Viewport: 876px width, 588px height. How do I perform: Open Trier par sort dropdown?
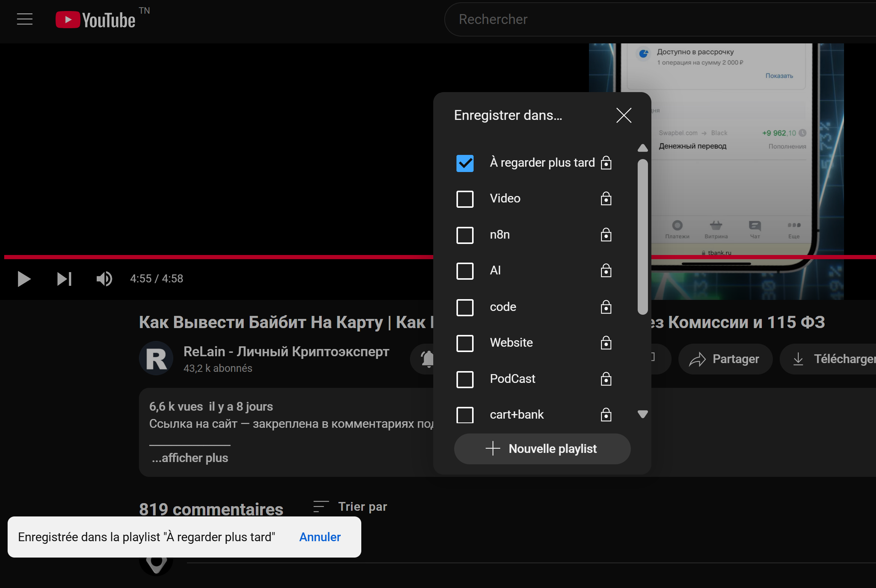coord(350,507)
